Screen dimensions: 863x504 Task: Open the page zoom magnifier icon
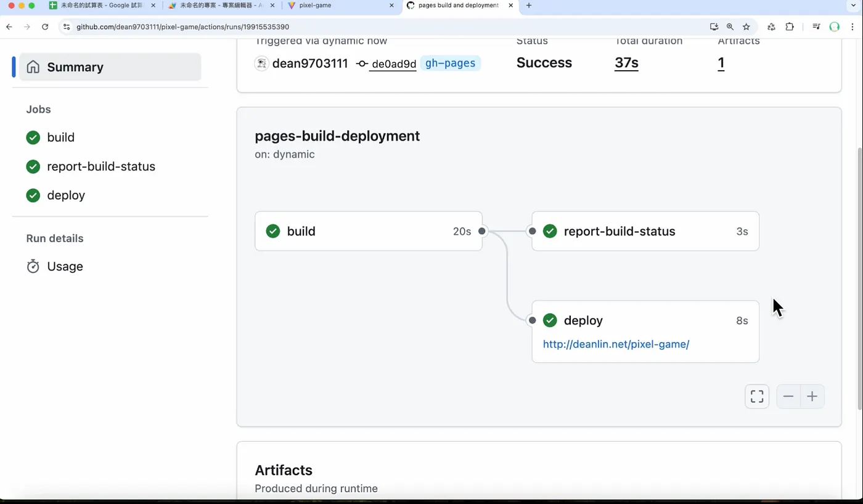(x=730, y=27)
